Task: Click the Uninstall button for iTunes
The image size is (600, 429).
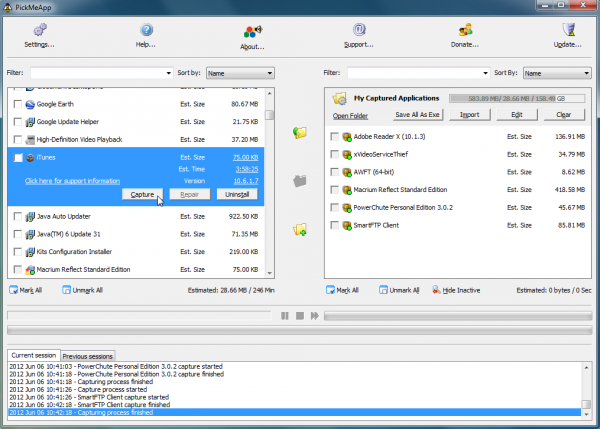Action: [237, 194]
